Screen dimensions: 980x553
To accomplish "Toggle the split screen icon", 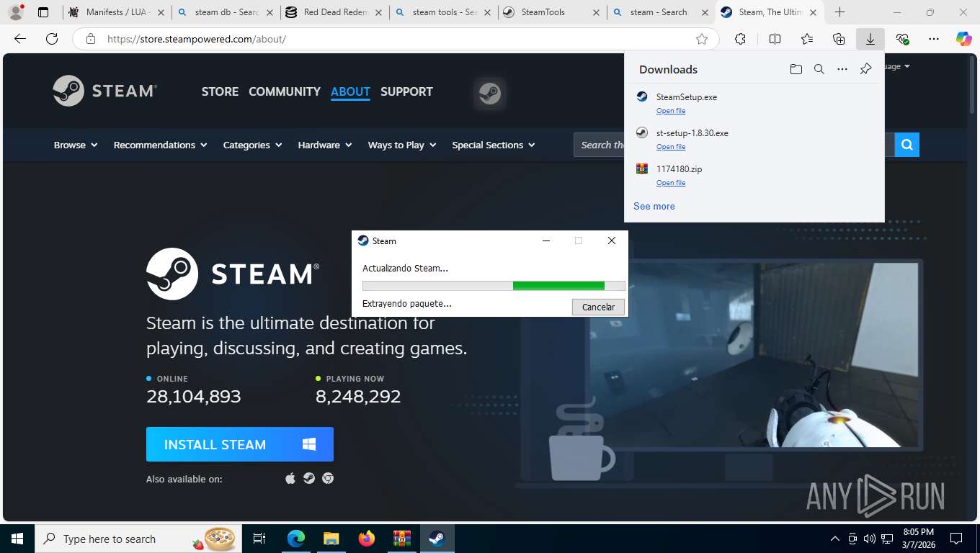I will click(x=775, y=39).
